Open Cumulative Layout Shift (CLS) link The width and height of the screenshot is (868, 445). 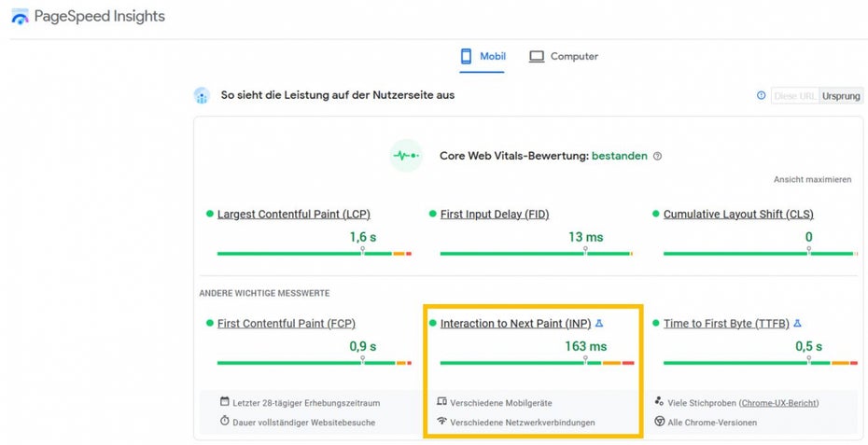737,215
